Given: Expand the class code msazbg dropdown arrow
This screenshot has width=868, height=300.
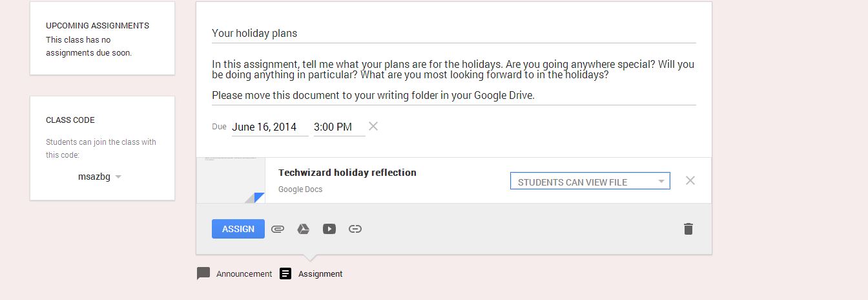Looking at the screenshot, I should tap(118, 177).
